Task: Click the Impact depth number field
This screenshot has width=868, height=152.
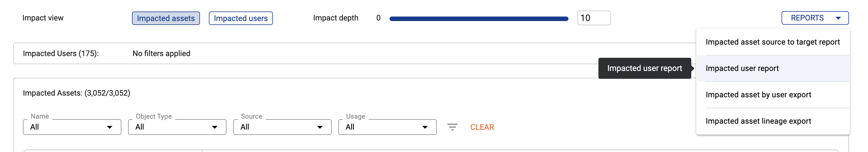Action: tap(594, 18)
